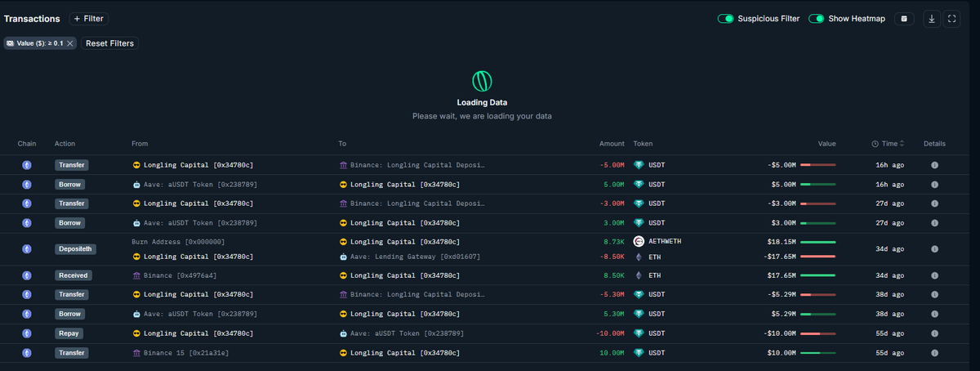This screenshot has height=371, width=980.
Task: Click the heatmap bar beside -$17.65M
Action: click(x=817, y=257)
